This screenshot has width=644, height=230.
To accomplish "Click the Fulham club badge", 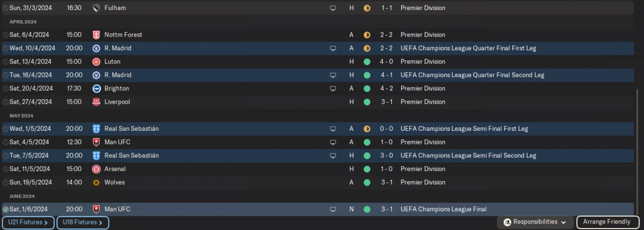I will (x=96, y=8).
